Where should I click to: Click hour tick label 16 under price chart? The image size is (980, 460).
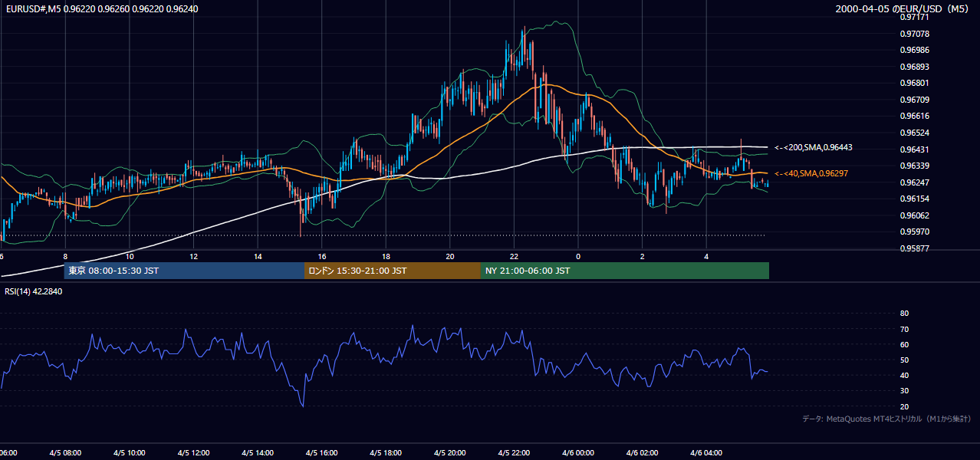pyautogui.click(x=322, y=257)
